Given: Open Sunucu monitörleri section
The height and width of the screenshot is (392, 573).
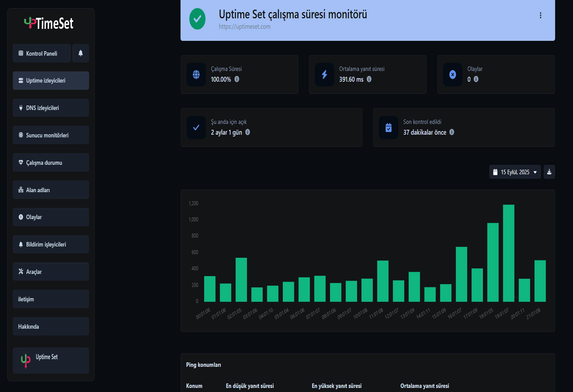Looking at the screenshot, I should pos(51,135).
